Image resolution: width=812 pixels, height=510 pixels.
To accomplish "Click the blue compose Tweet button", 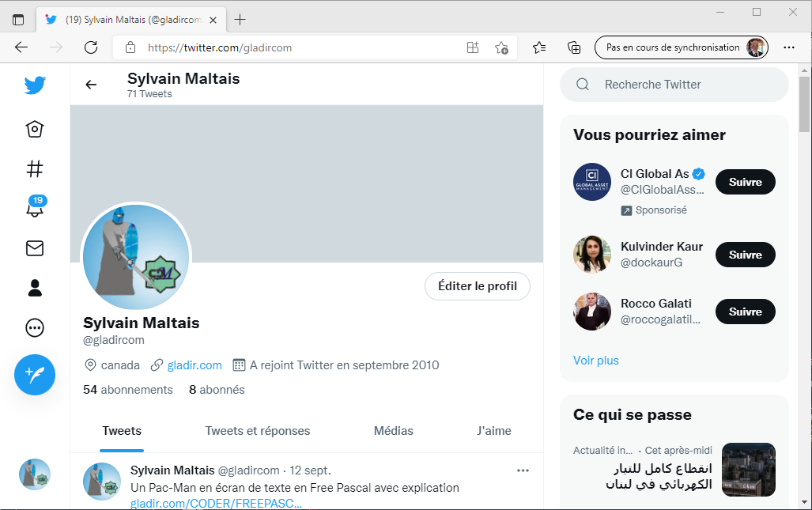I will pyautogui.click(x=35, y=374).
